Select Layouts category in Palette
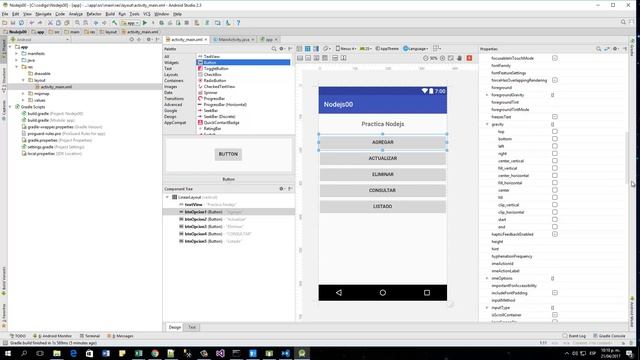This screenshot has width=640, height=360. 171,75
